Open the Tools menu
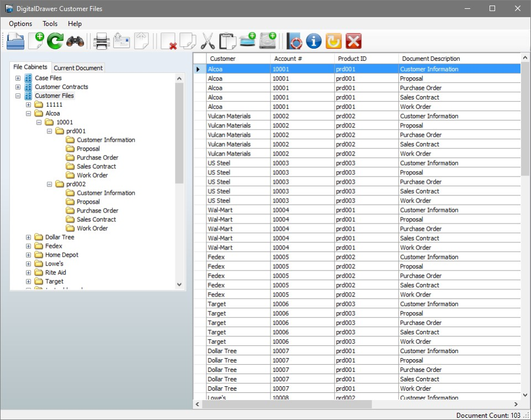 [x=50, y=24]
